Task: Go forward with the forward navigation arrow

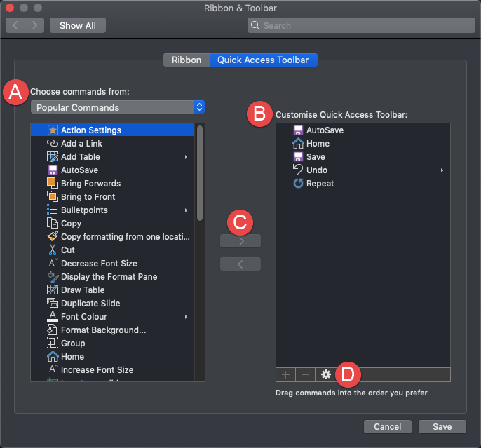Action: pyautogui.click(x=34, y=25)
